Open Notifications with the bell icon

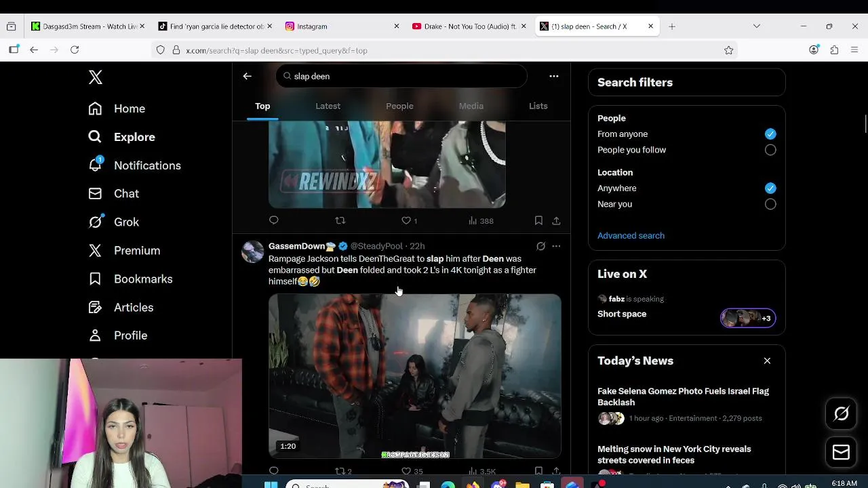(x=134, y=165)
